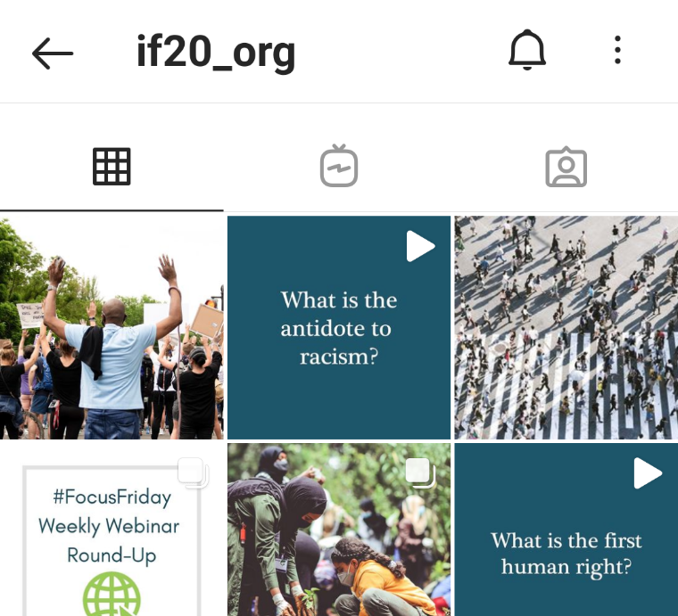
Task: Open the aerial crosswalk crowd photo
Action: (566, 327)
